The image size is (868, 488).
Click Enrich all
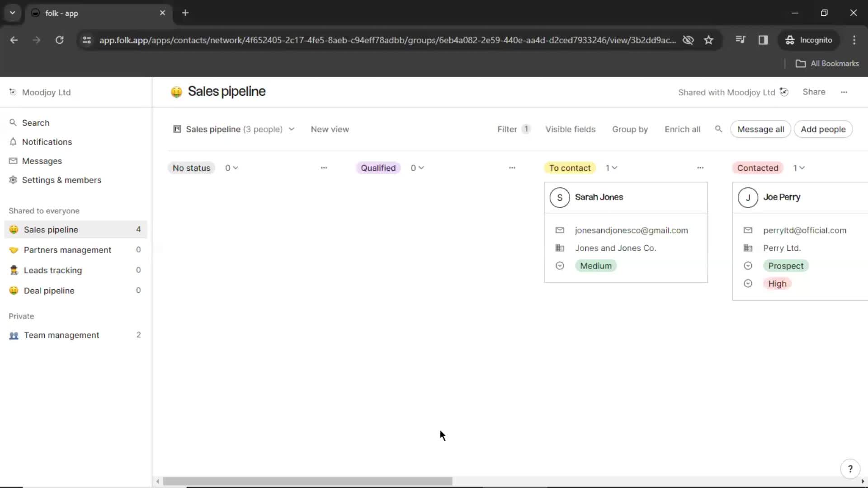coord(682,129)
